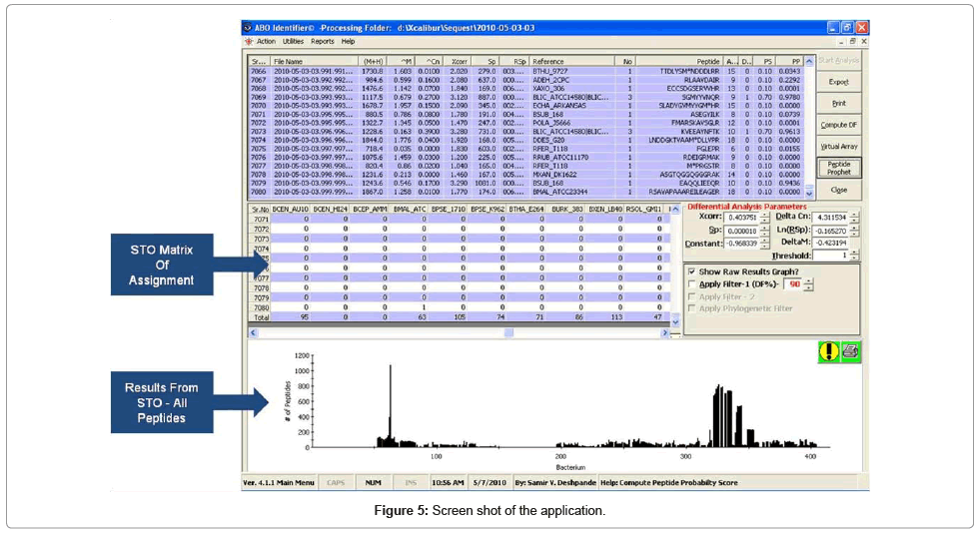The height and width of the screenshot is (533, 980).
Task: Click the horizontal scrollbar thumb of matrix
Action: coord(508,333)
